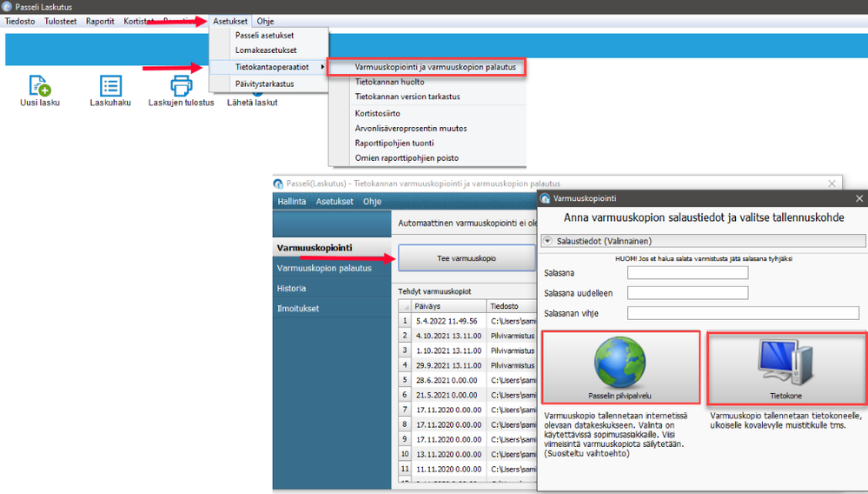Select backup row dated 28.6.2021 0.00.00
The width and height of the screenshot is (868, 494).
pyautogui.click(x=467, y=380)
